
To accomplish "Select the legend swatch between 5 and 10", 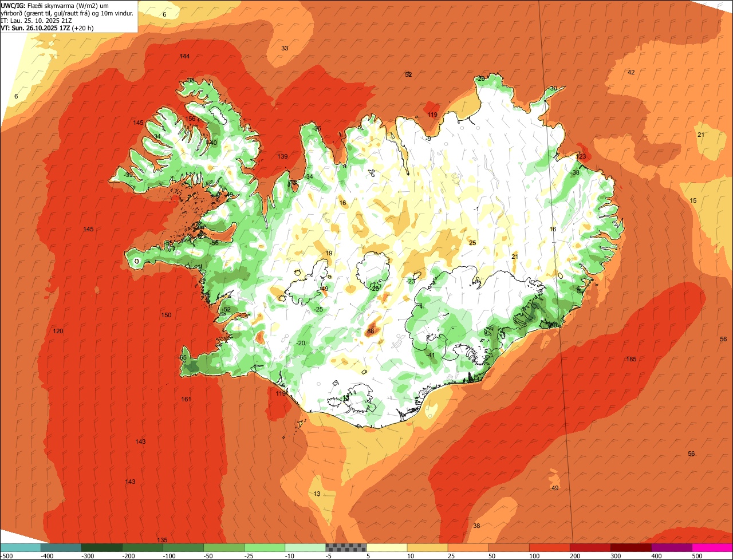I will pyautogui.click(x=387, y=547).
